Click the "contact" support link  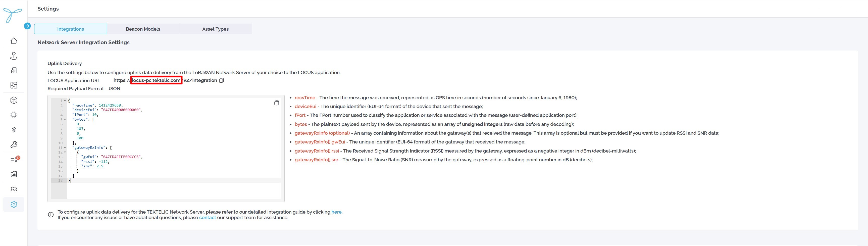[207, 218]
